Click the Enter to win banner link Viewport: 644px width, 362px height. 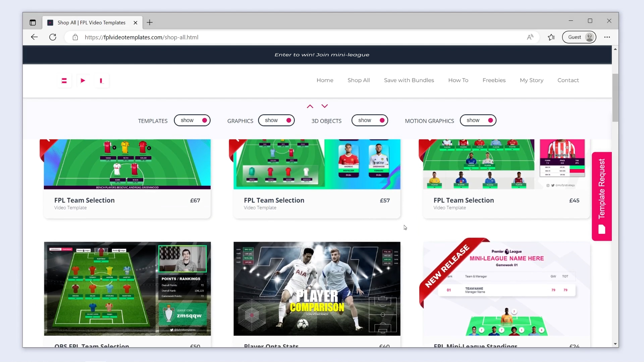[322, 54]
